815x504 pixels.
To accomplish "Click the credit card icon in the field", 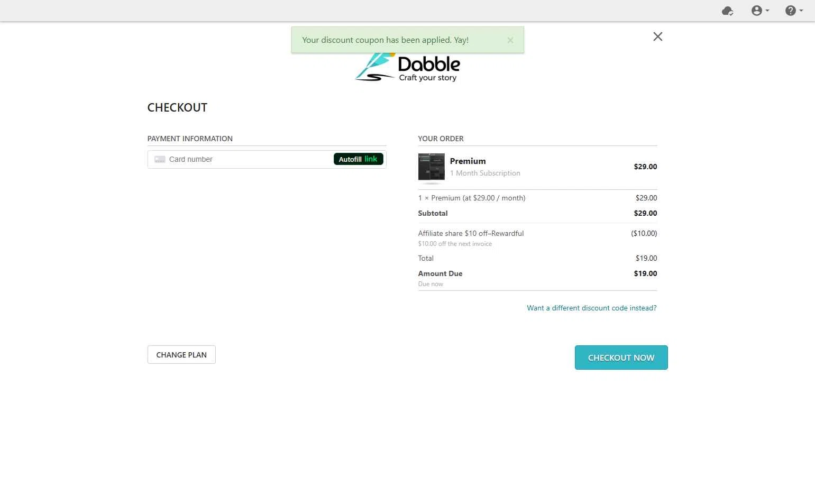I will [160, 159].
